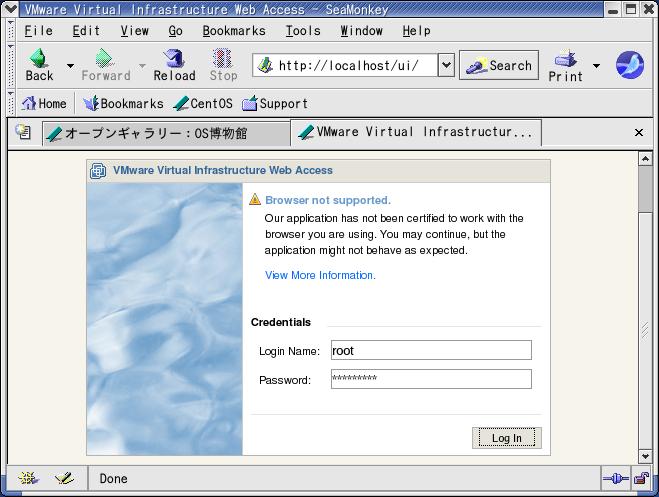The image size is (659, 497).
Task: Open the Support bookmark folder
Action: click(x=275, y=103)
